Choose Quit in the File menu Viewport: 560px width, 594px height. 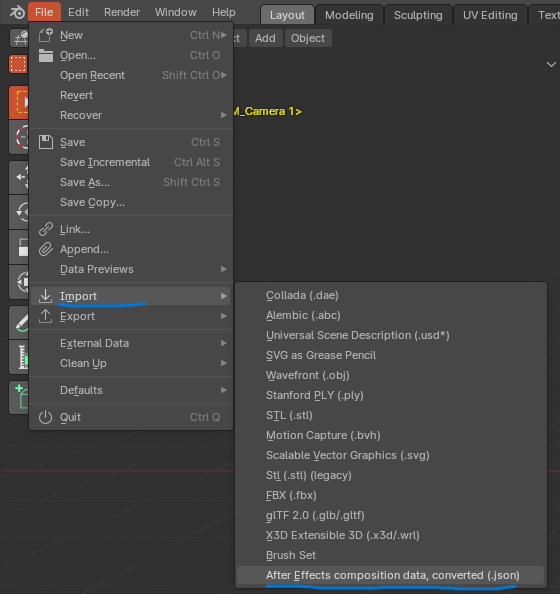click(x=131, y=417)
